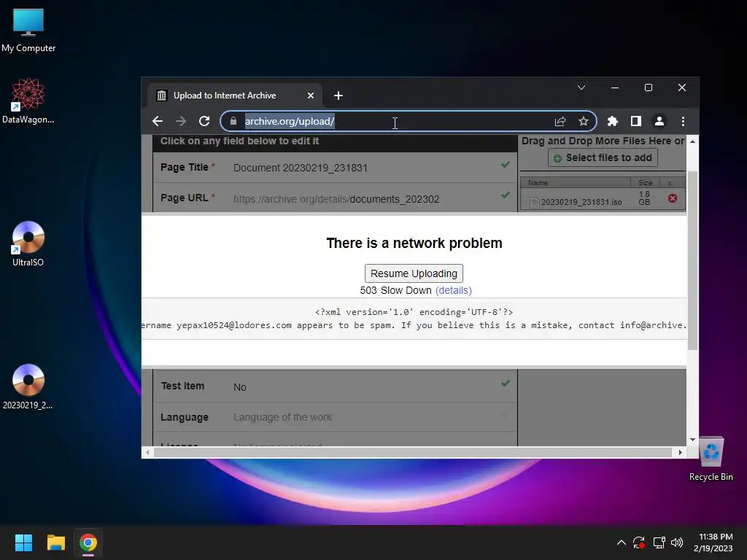This screenshot has height=560, width=747.
Task: Open the Windows Start menu
Action: click(23, 542)
